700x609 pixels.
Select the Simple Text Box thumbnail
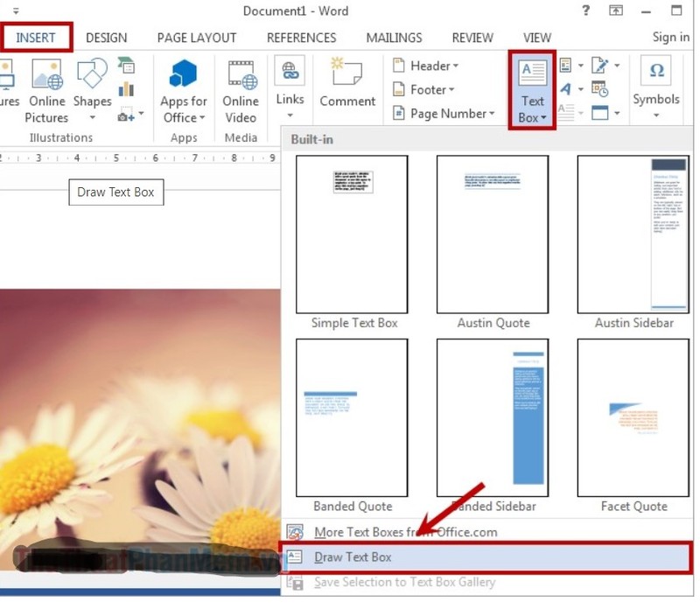(x=353, y=234)
